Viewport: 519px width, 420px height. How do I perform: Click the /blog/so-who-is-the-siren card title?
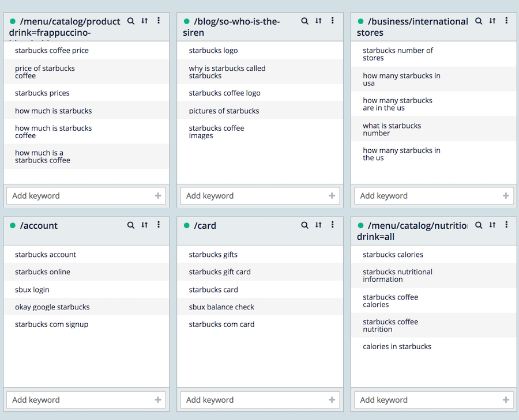(x=236, y=27)
